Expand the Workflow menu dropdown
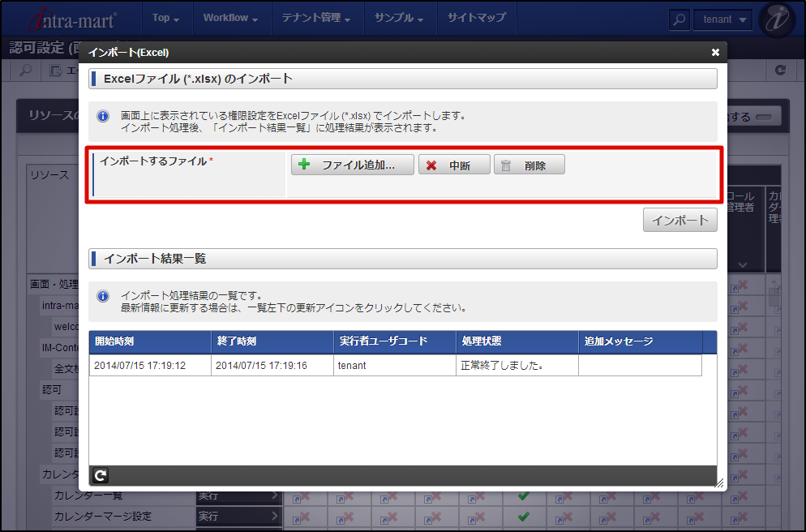The image size is (806, 532). tap(232, 18)
